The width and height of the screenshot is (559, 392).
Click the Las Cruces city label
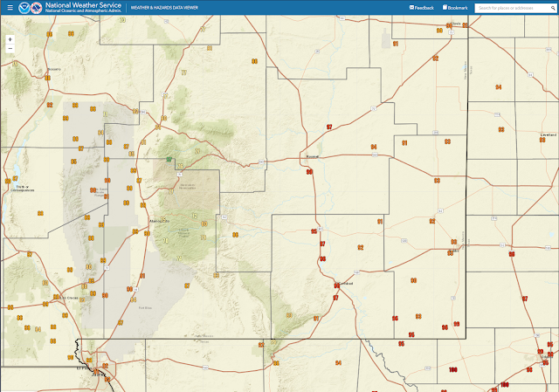[69, 298]
